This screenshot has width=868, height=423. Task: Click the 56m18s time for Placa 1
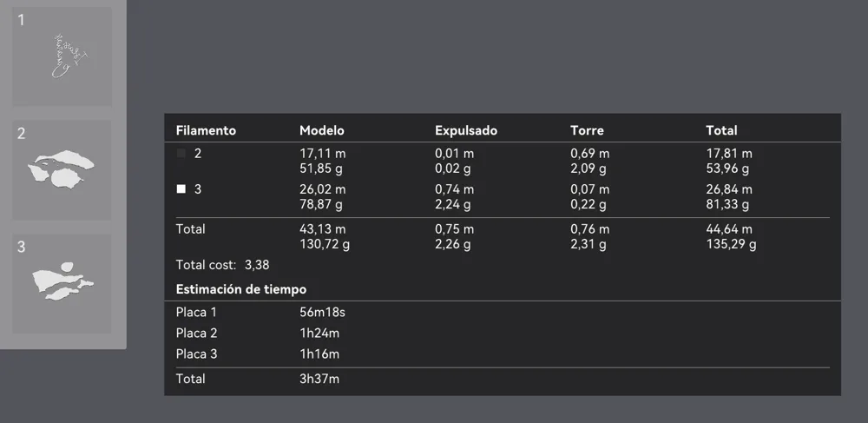point(322,313)
